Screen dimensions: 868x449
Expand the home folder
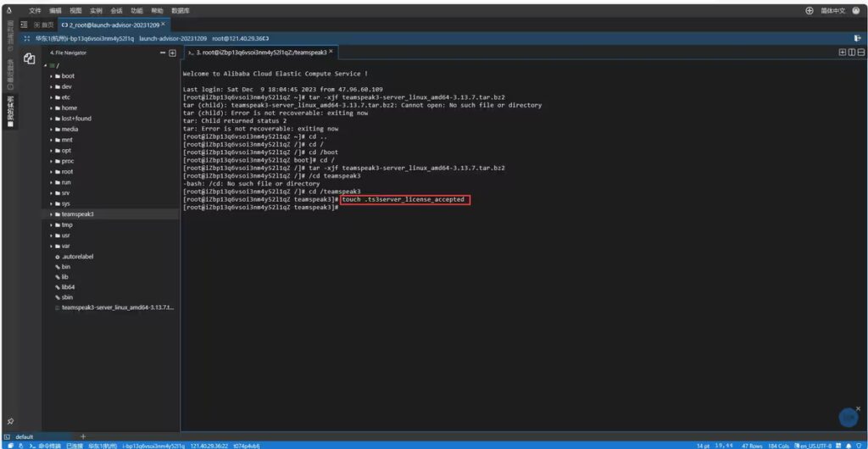pos(51,108)
